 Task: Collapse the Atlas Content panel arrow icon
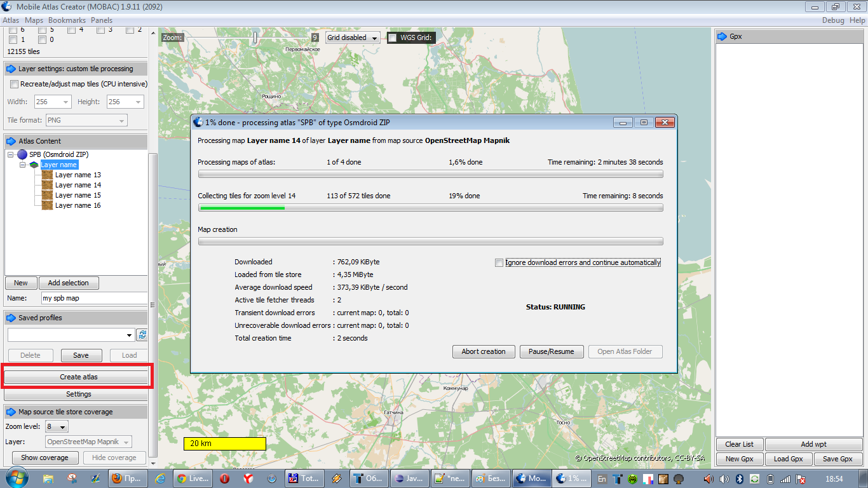tap(11, 141)
